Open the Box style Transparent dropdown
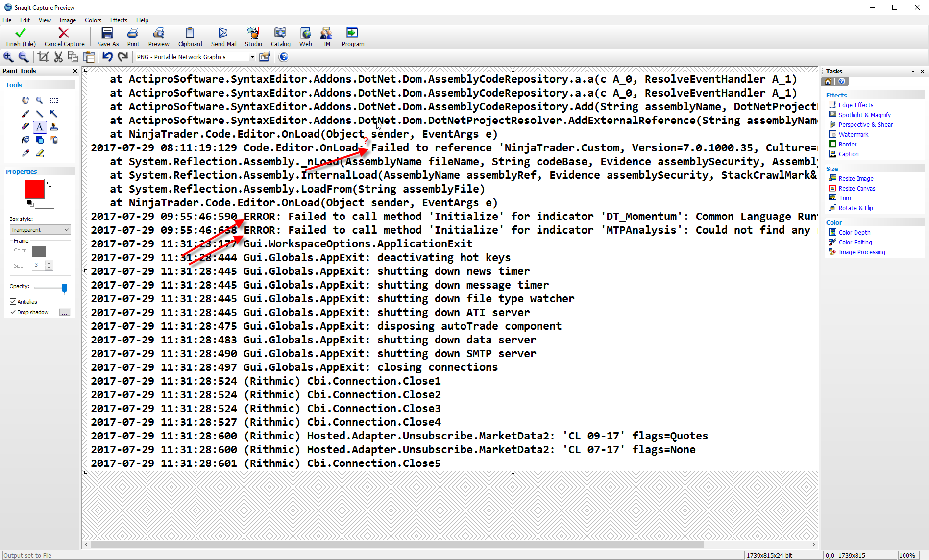Viewport: 929px width, 560px height. point(40,230)
